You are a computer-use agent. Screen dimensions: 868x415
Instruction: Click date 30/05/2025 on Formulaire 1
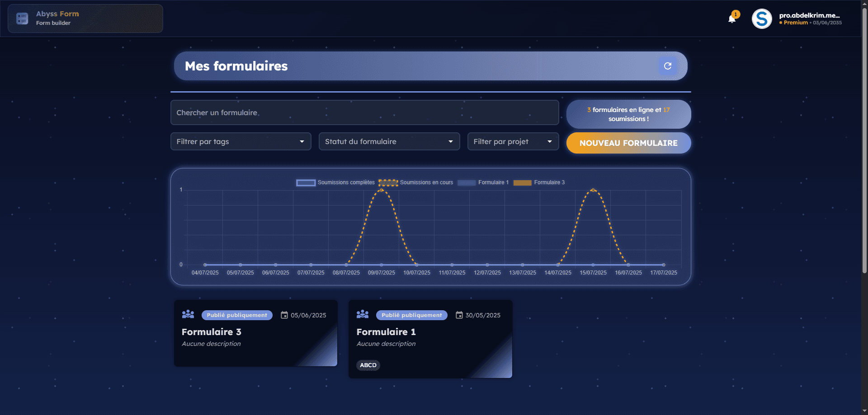click(x=483, y=315)
